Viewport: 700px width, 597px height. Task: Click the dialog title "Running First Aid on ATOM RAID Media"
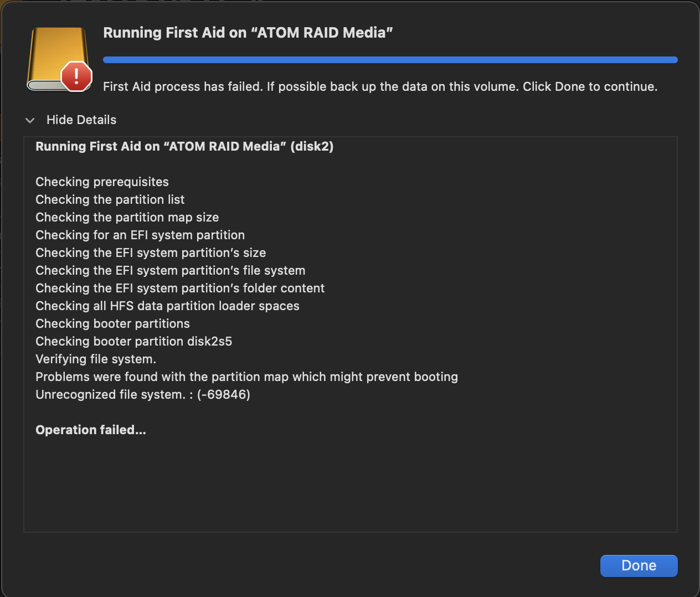click(x=248, y=33)
